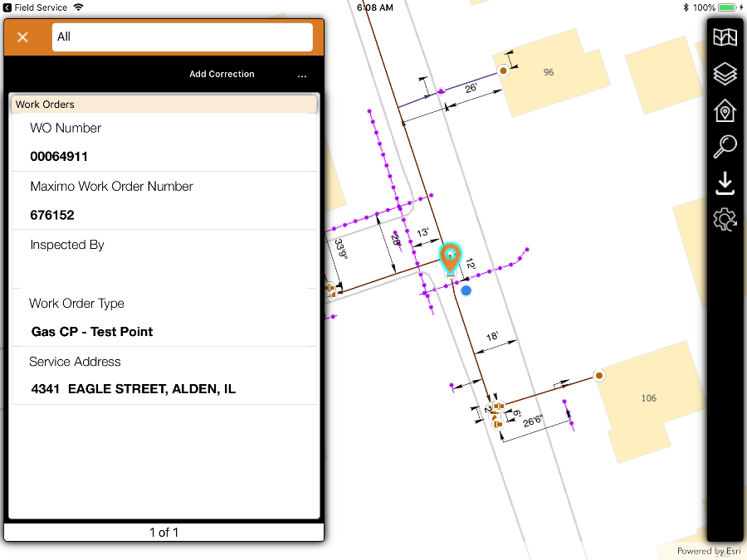Tap the orange work order map pin
This screenshot has width=747, height=560.
click(450, 259)
